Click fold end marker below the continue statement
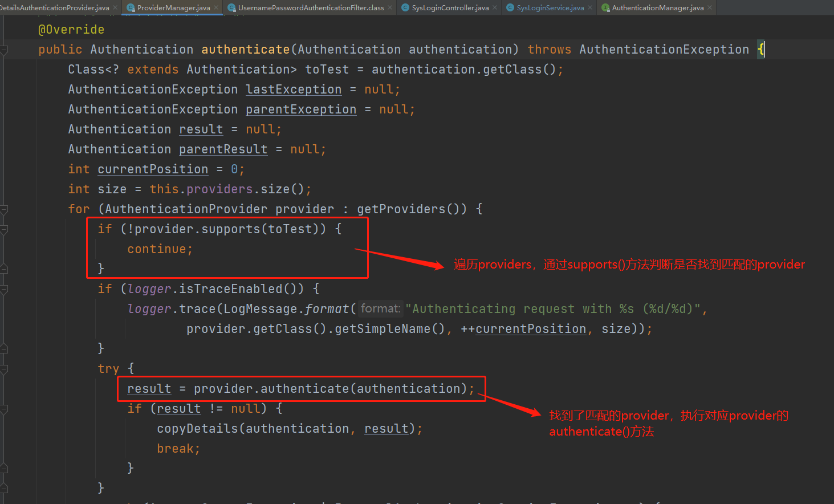Viewport: 834px width, 504px height. coord(4,269)
